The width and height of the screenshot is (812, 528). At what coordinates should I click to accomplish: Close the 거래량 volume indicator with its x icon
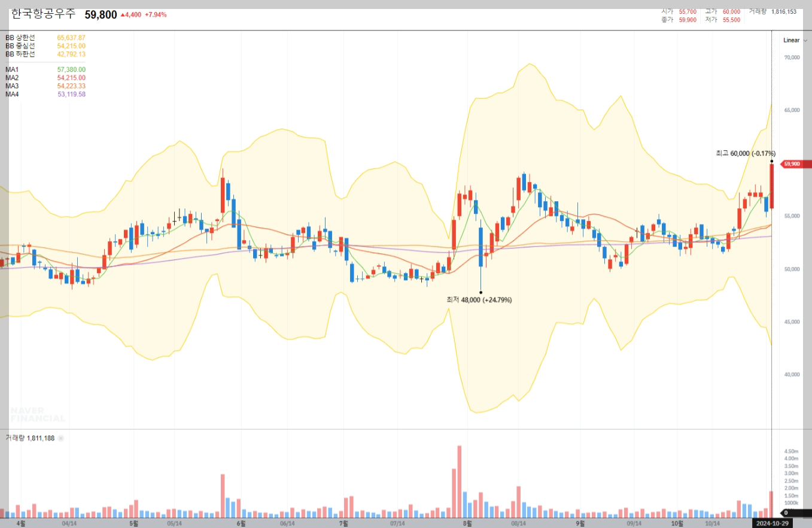coord(60,438)
